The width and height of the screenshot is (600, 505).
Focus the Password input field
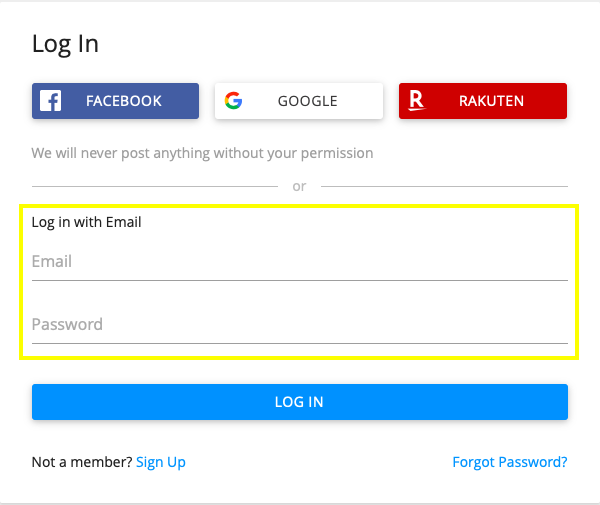300,325
